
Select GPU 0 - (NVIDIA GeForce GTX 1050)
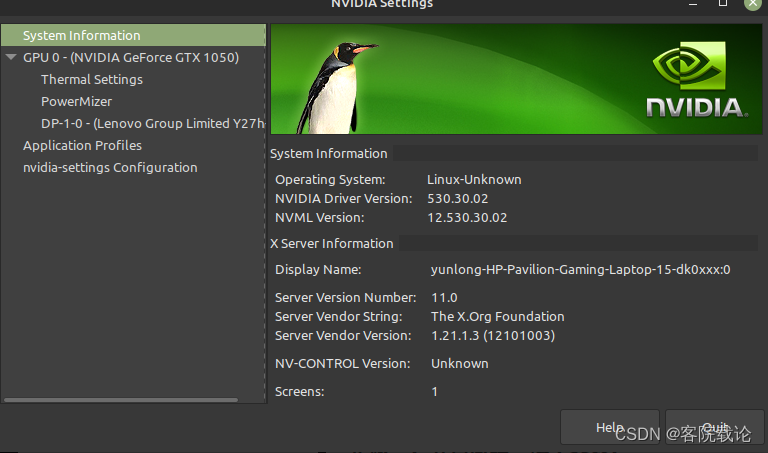tap(131, 58)
